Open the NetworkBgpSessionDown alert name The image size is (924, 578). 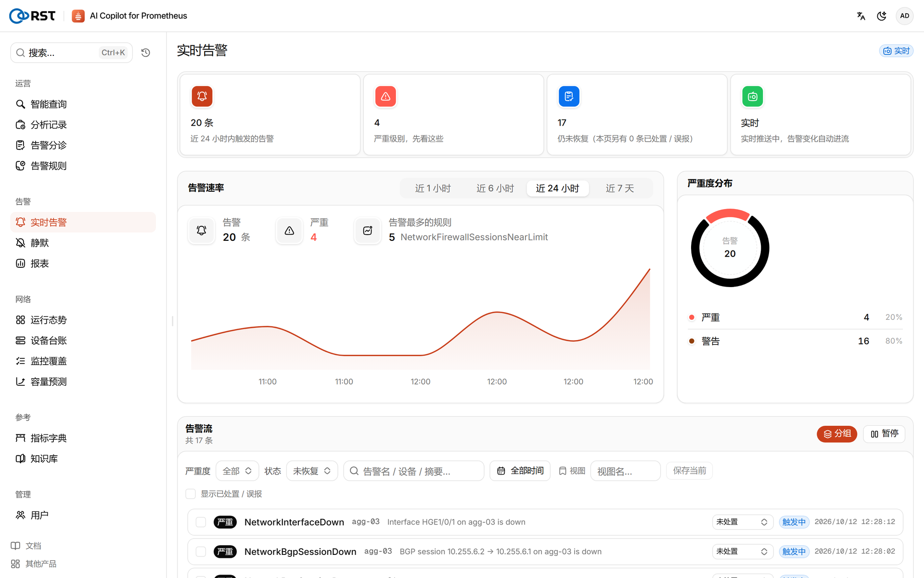(300, 552)
